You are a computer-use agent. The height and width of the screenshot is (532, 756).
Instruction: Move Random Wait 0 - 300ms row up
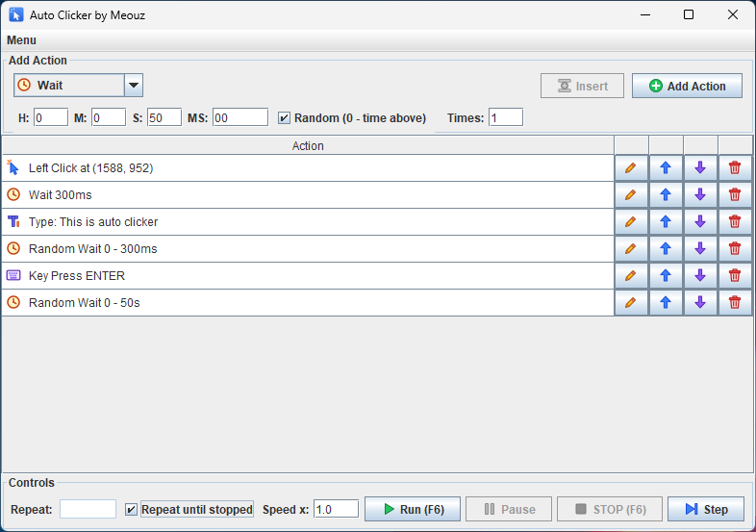point(666,249)
